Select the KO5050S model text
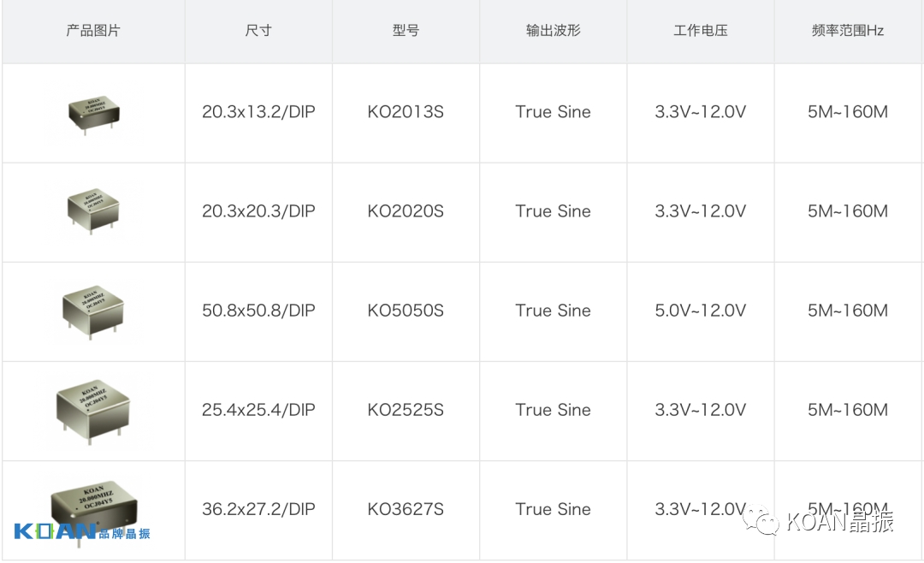Viewport: 924px width, 563px height. point(406,311)
